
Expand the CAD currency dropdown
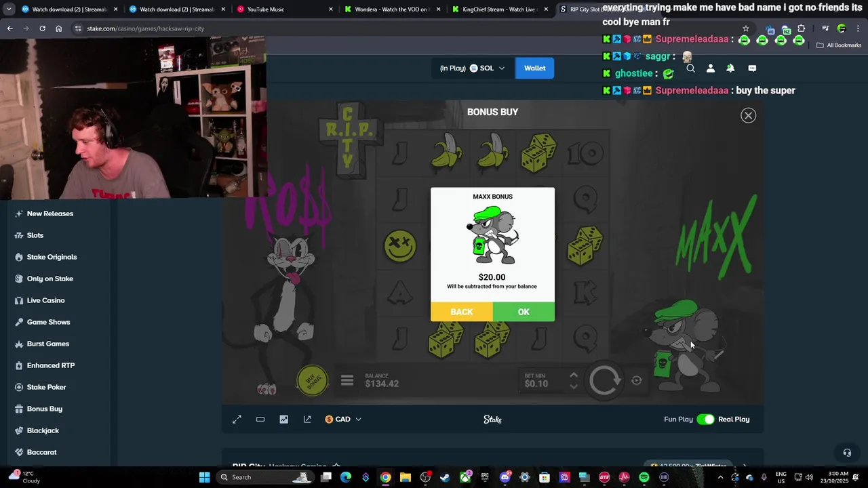343,420
